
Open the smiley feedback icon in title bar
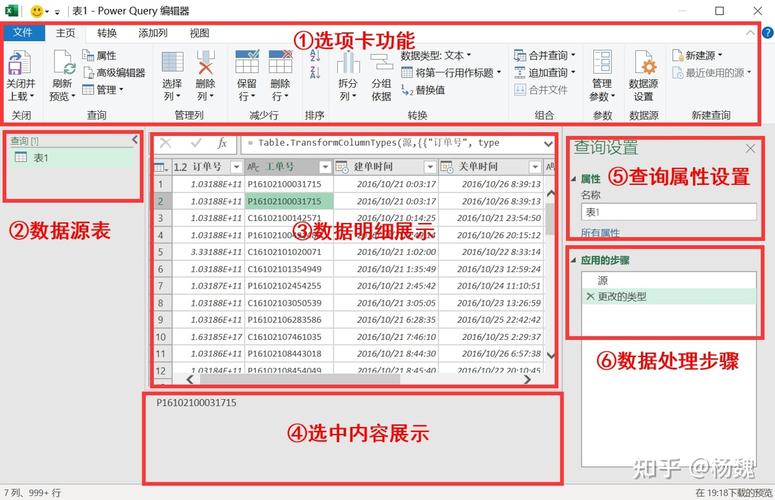[x=37, y=10]
